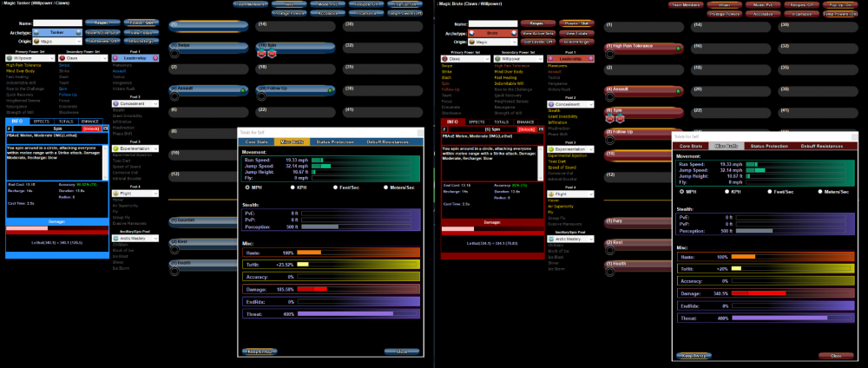The height and width of the screenshot is (368, 868).
Task: Switch to TOTALS tab in Tanker info panel
Action: tap(66, 122)
